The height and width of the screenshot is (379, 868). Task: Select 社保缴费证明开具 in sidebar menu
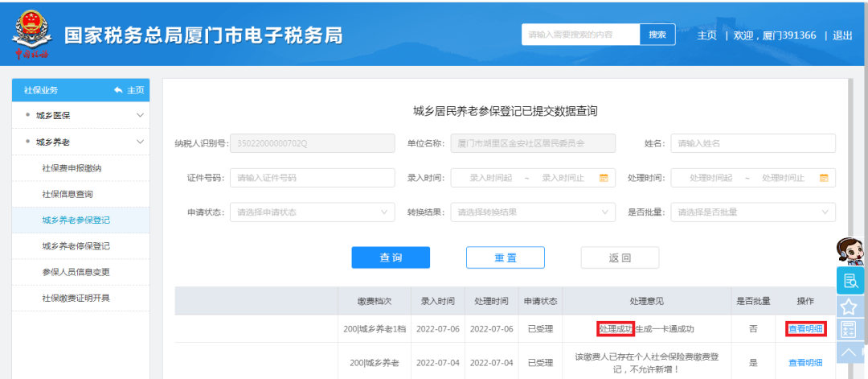coord(76,298)
